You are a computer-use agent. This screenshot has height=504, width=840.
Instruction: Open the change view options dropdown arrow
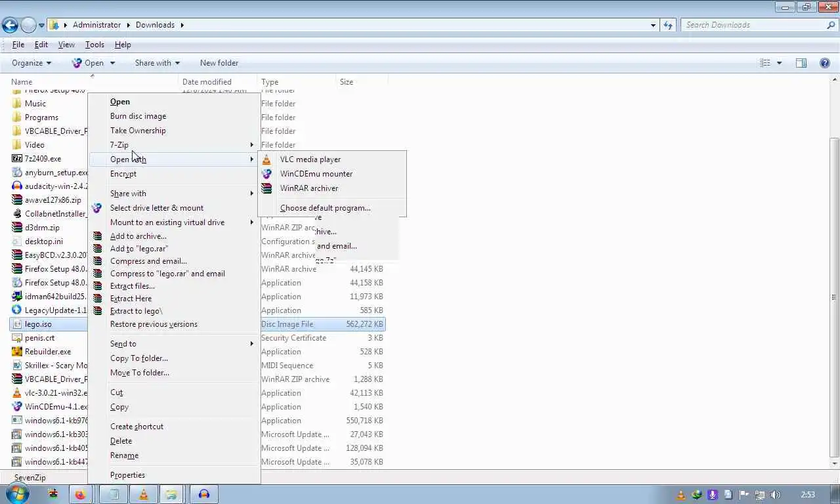[x=779, y=63]
